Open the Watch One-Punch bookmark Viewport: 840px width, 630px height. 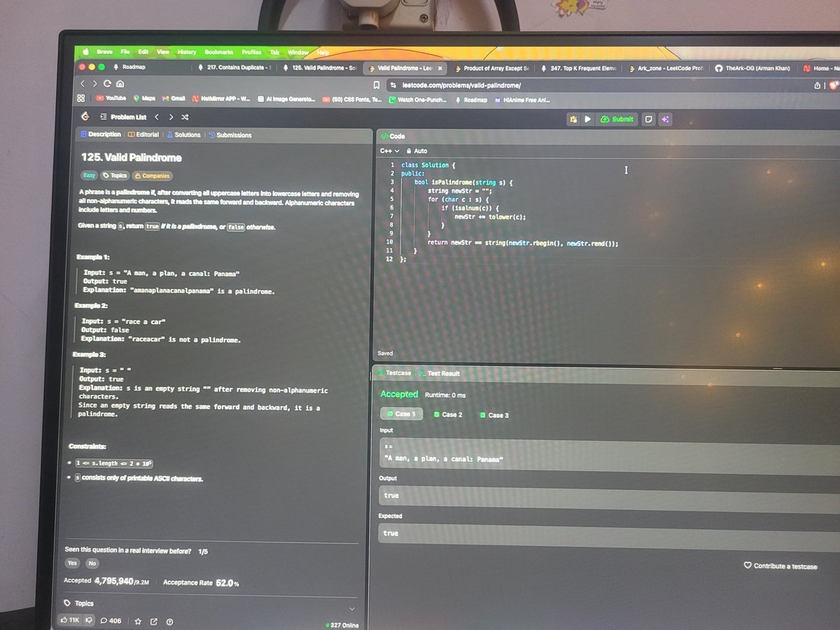click(x=416, y=100)
